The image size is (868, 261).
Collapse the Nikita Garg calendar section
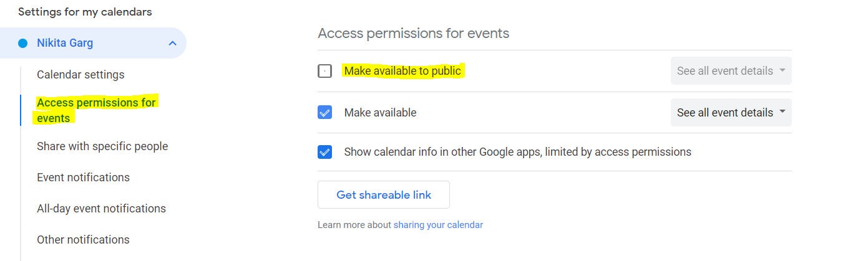pos(173,44)
